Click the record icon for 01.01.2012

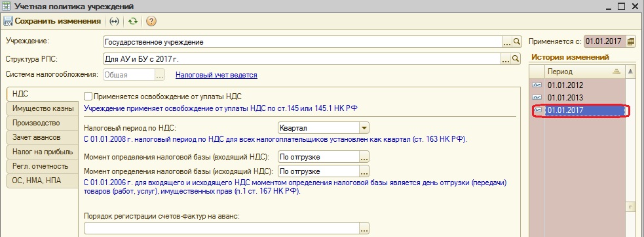[x=537, y=85]
